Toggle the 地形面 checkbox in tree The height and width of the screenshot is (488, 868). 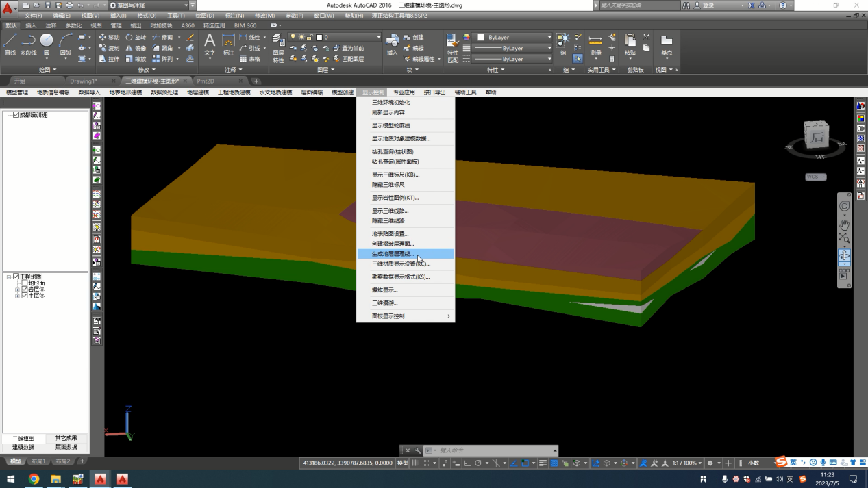coord(25,283)
